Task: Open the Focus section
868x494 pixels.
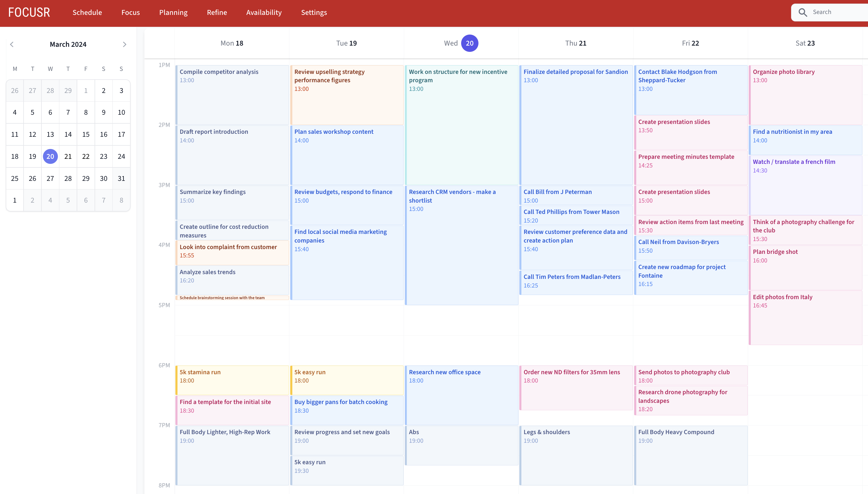Action: pyautogui.click(x=130, y=12)
